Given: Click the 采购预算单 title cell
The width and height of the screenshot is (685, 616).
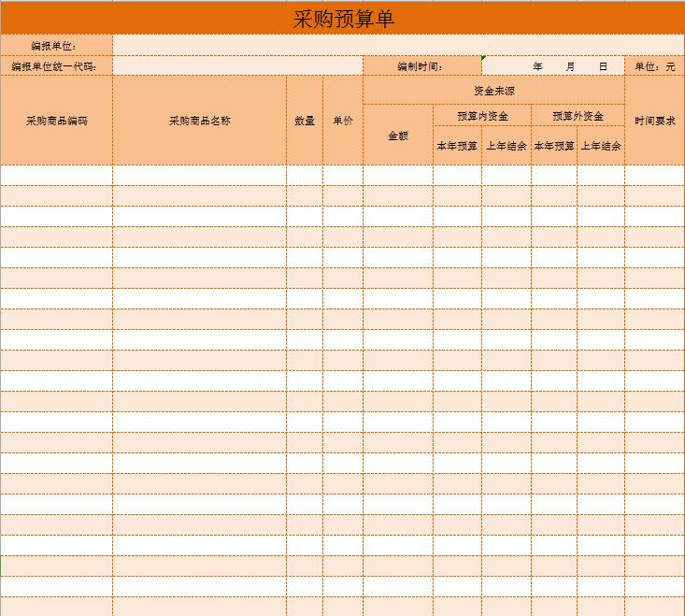Looking at the screenshot, I should [342, 20].
